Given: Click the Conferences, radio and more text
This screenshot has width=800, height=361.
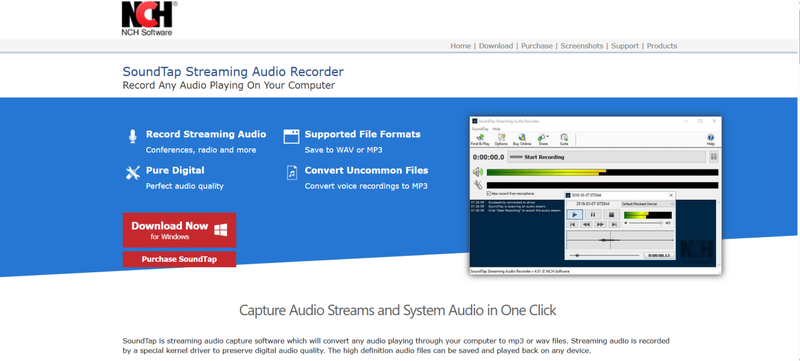Looking at the screenshot, I should 201,150.
